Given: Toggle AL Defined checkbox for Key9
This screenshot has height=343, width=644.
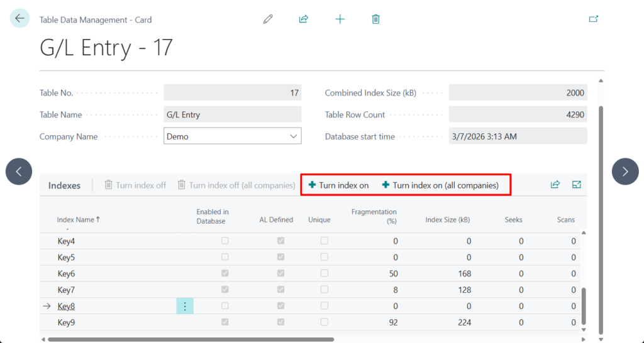Looking at the screenshot, I should pyautogui.click(x=280, y=322).
